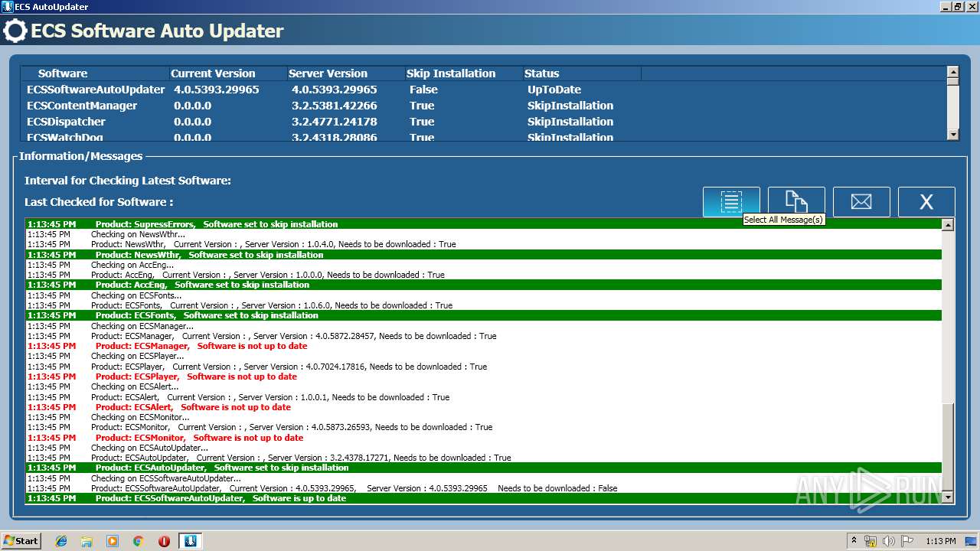Click 'Last Checked for Software' label
980x551 pixels.
click(99, 202)
